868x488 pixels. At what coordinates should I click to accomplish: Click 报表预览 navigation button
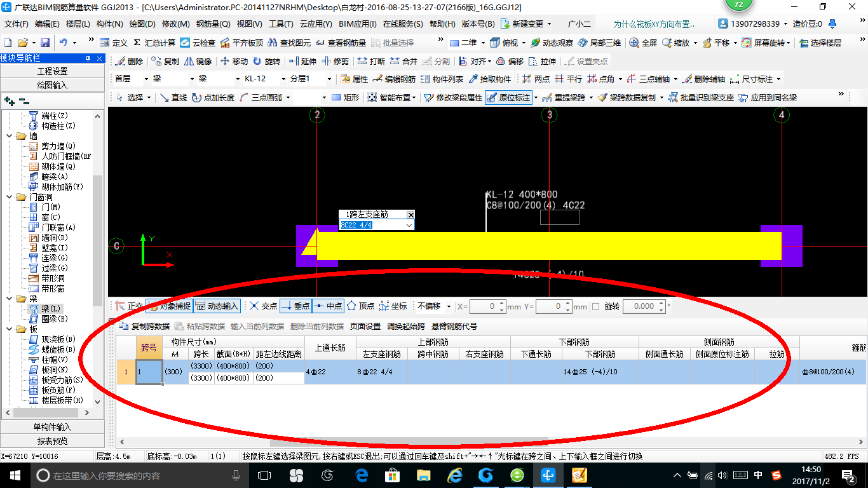pyautogui.click(x=52, y=441)
